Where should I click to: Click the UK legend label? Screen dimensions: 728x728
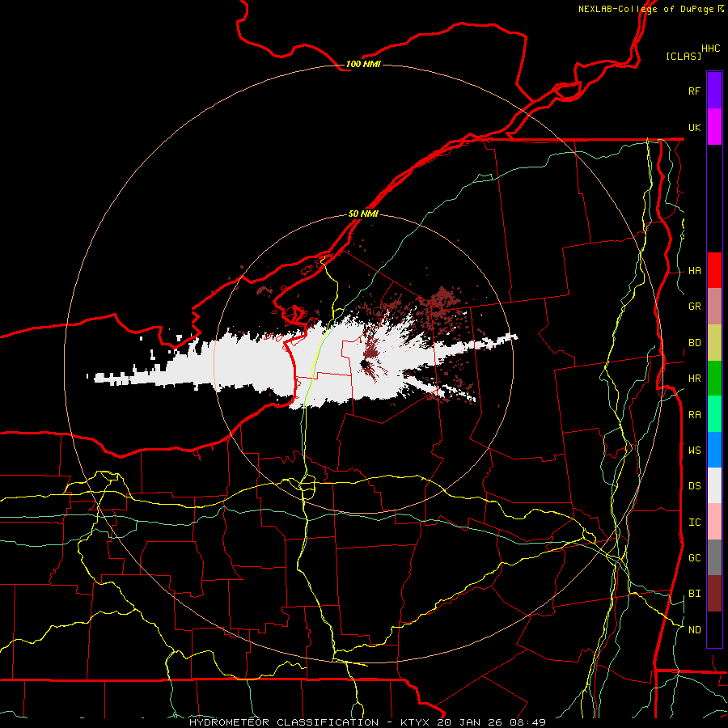pos(694,127)
